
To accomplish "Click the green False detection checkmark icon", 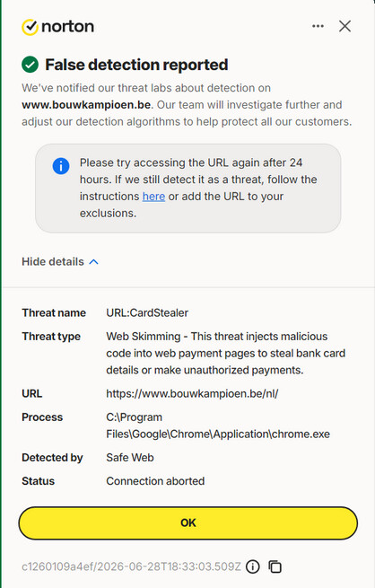I will coord(30,65).
